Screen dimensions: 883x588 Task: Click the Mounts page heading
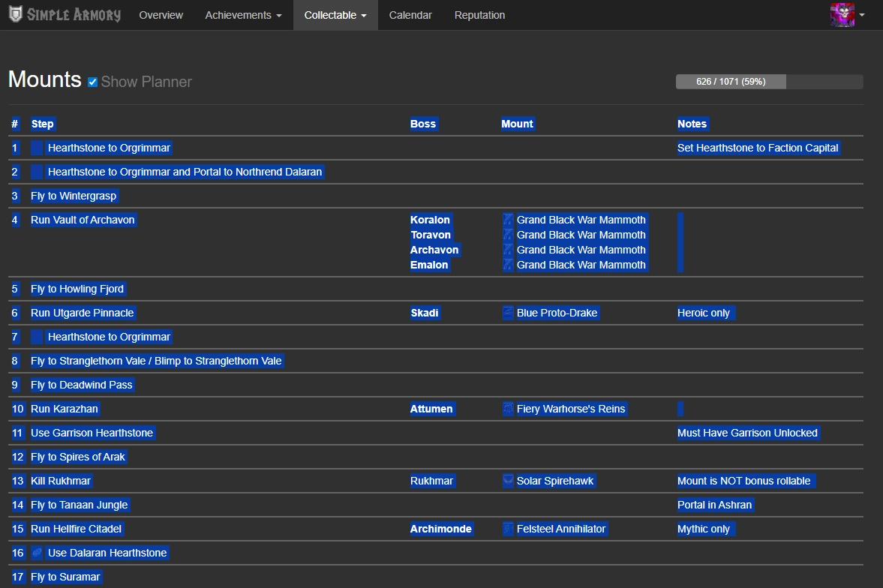tap(45, 79)
